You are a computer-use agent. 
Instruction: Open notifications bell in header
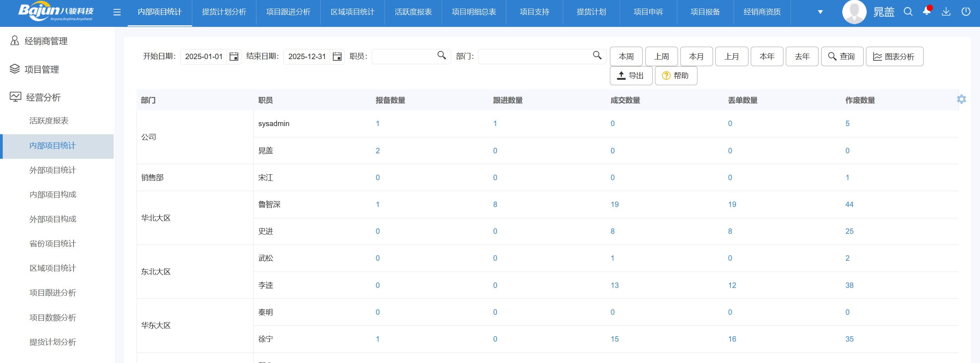(x=927, y=12)
